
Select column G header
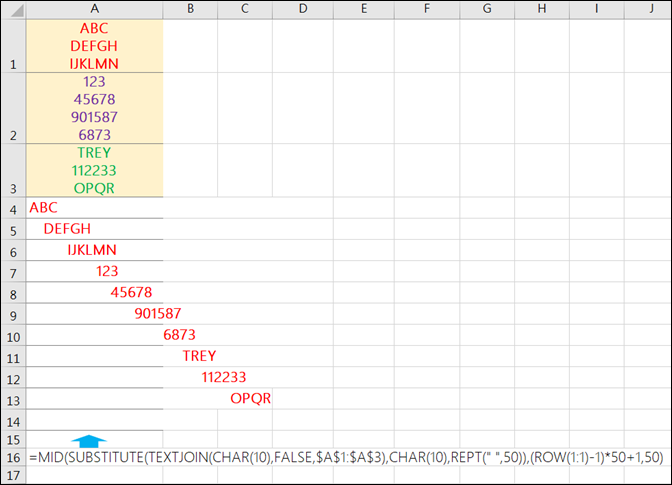[487, 9]
